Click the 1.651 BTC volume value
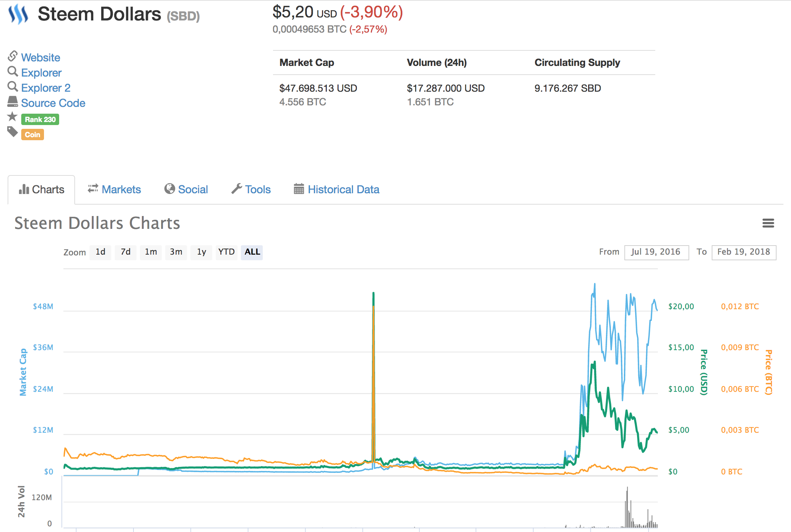Viewport: 791px width, 532px height. (x=430, y=102)
